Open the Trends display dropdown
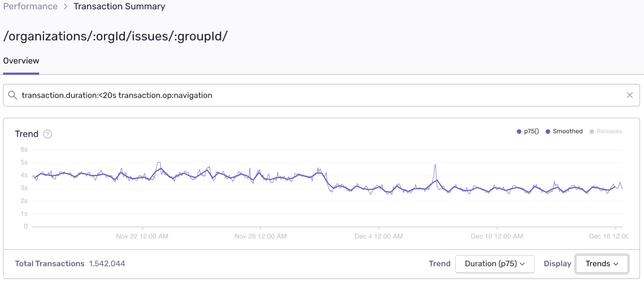Viewport: 644px width, 284px height. tap(602, 264)
